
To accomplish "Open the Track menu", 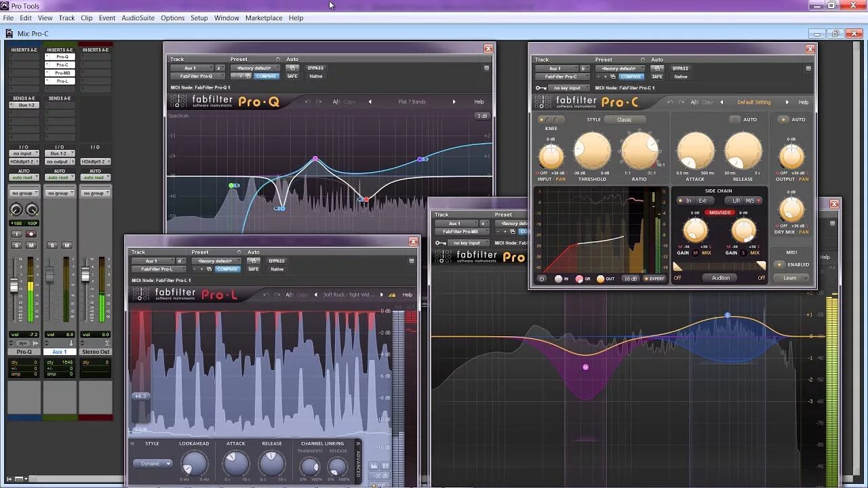I will coord(67,18).
